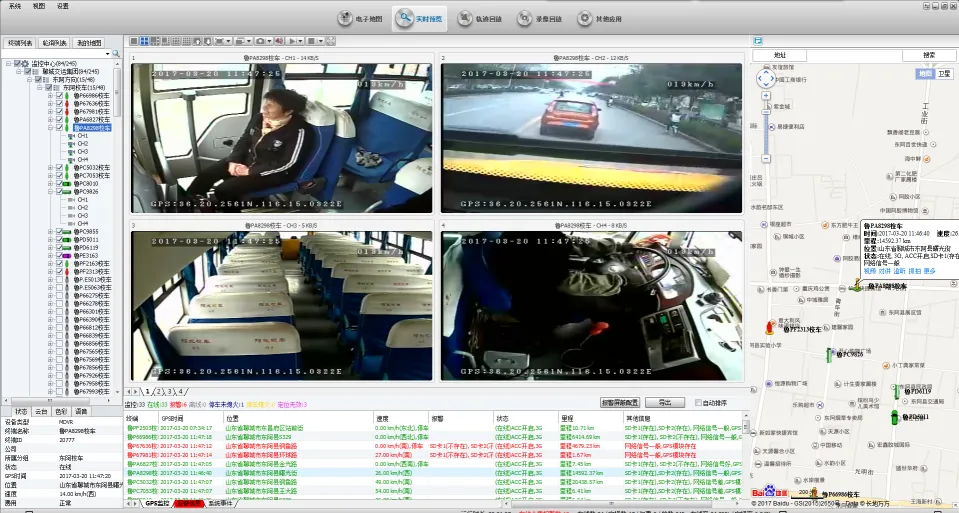Switch video grid to four-view layout
This screenshot has width=959, height=513.
144,41
